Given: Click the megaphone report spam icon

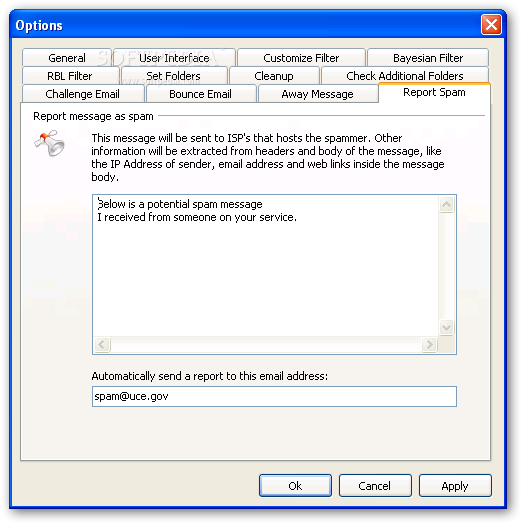Looking at the screenshot, I should (x=49, y=144).
